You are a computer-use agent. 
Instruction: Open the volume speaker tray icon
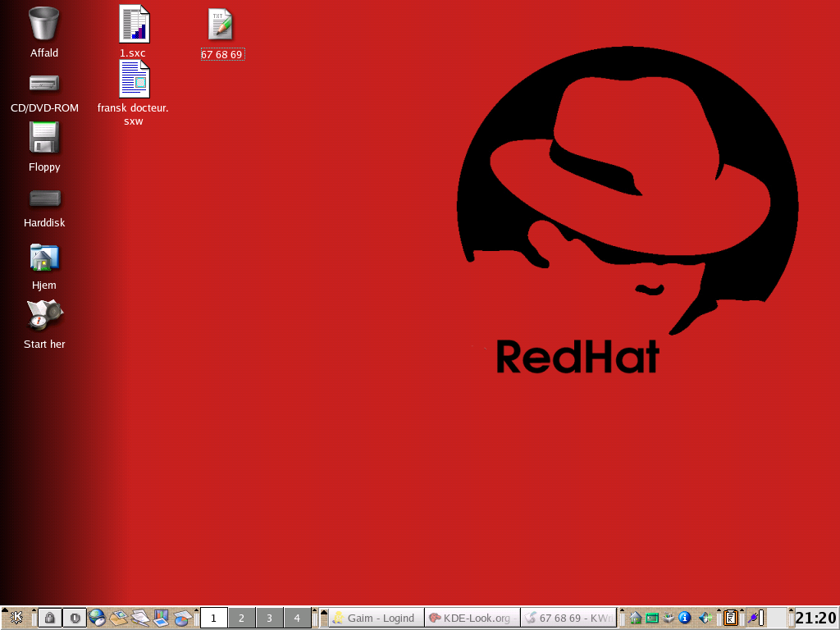705,618
